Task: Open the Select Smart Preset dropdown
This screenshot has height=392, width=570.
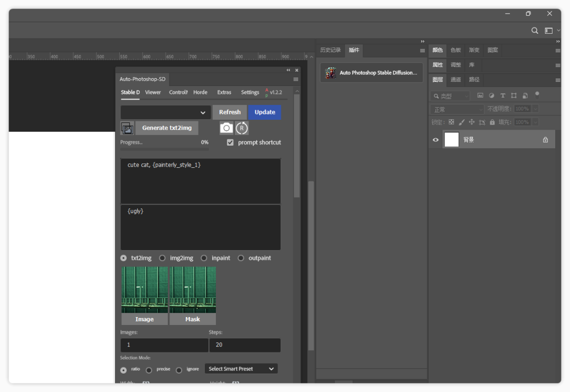Action: tap(241, 369)
